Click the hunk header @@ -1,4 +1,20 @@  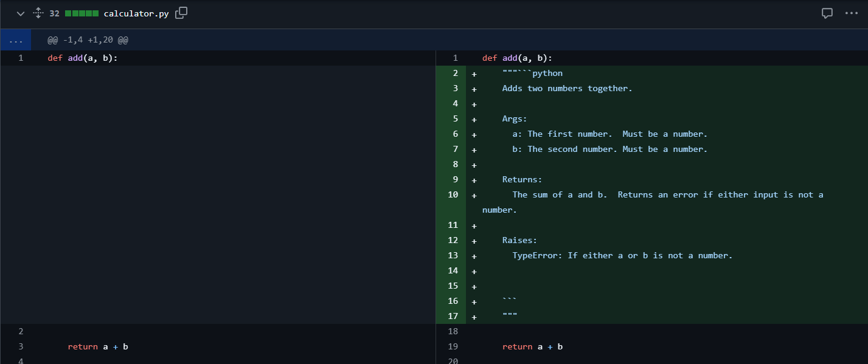[x=88, y=40]
